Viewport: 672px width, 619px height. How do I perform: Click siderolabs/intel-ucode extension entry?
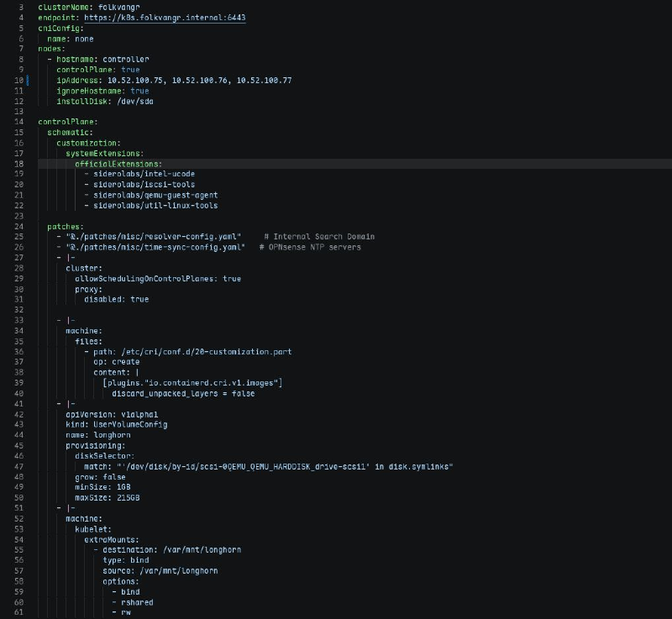point(144,174)
